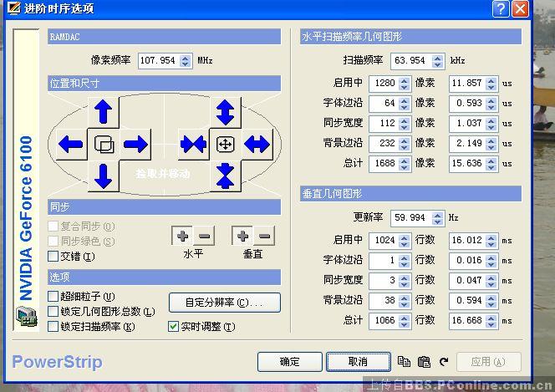Viewport: 555px width, 392px height.
Task: Enable the 锁定几何图形总数 (L) checkbox
Action: point(53,311)
